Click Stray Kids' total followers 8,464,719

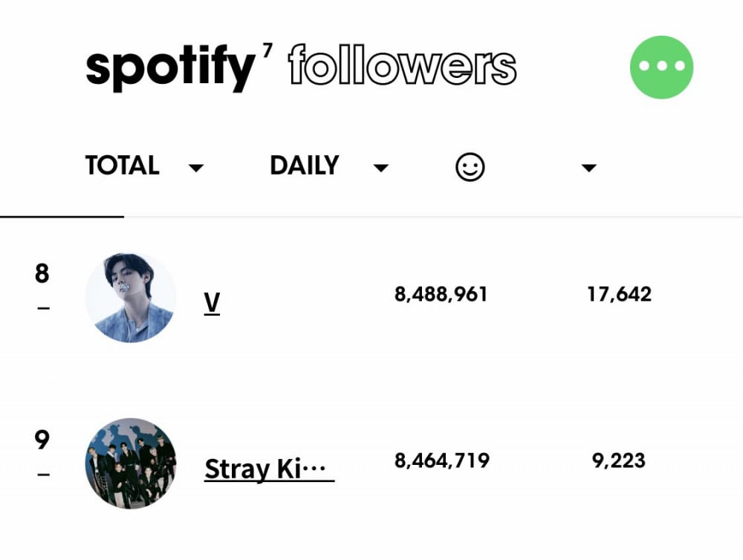click(441, 460)
